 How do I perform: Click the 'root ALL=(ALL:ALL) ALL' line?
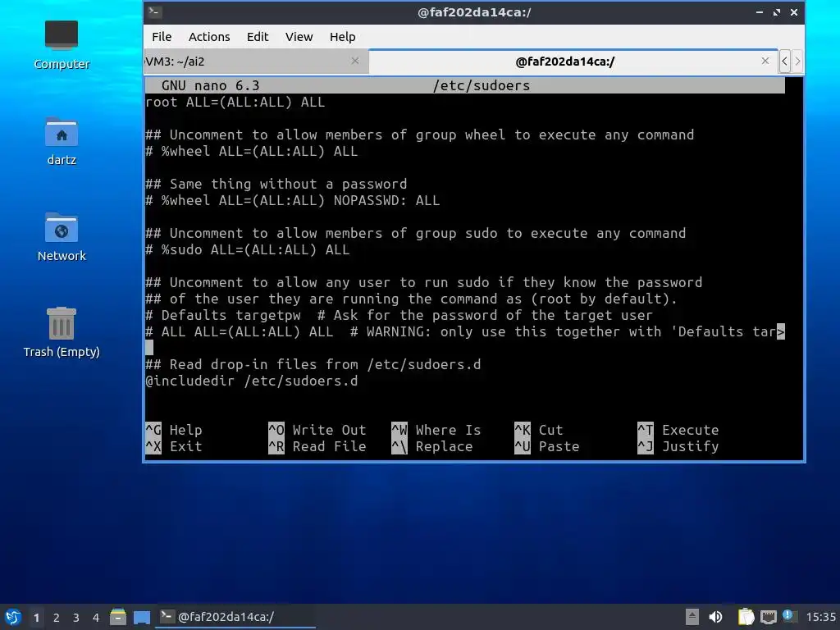(x=235, y=102)
